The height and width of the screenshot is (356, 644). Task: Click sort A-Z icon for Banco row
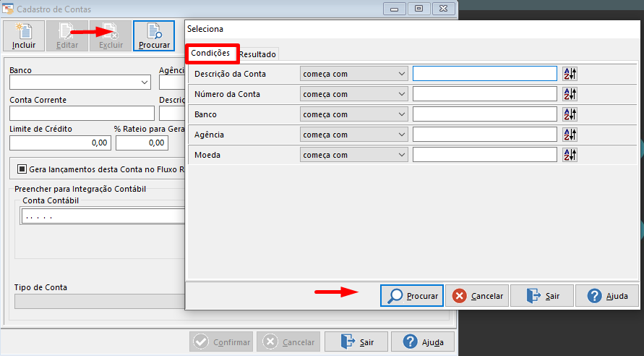(570, 114)
